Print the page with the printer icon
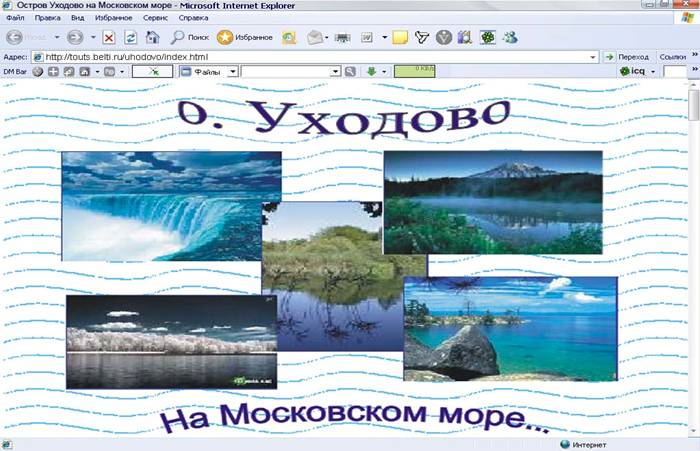The image size is (700, 451). [342, 38]
